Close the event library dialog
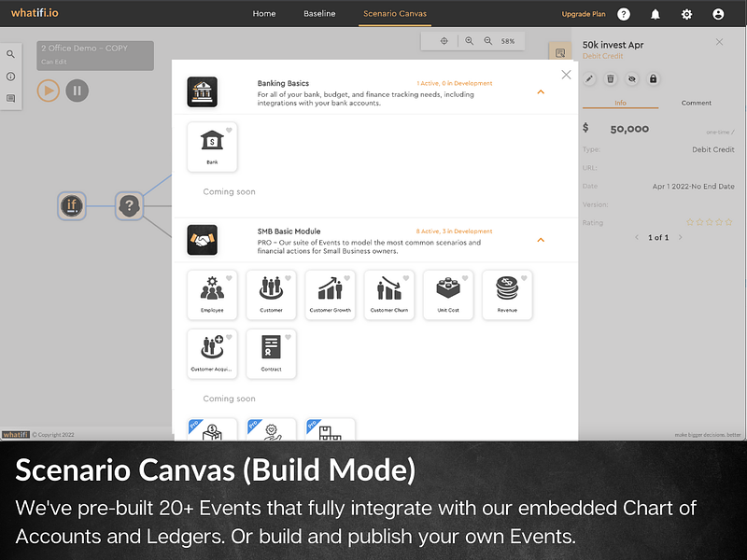 tap(566, 75)
